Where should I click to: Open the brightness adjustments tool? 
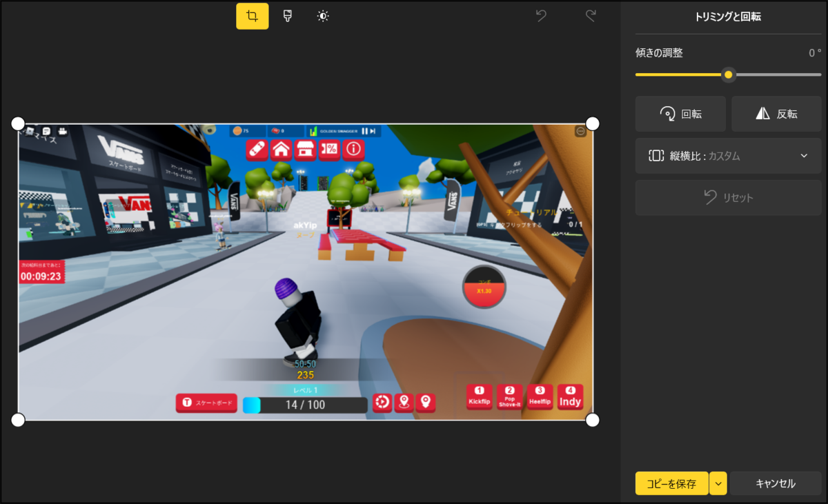coord(323,16)
